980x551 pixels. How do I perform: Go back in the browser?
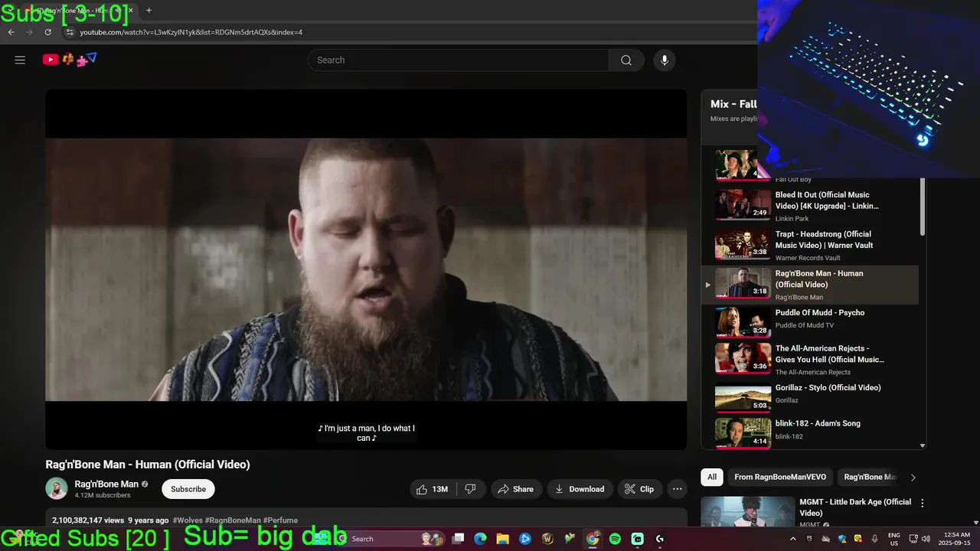[x=11, y=32]
